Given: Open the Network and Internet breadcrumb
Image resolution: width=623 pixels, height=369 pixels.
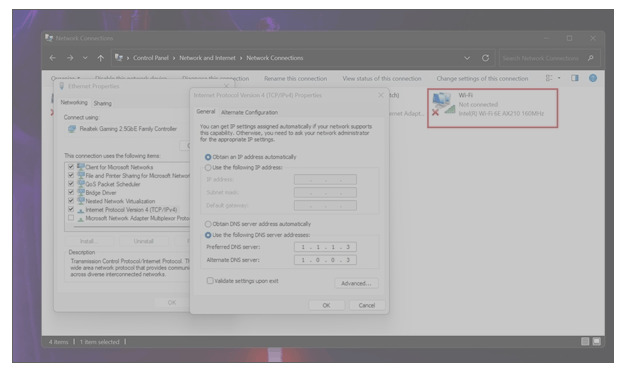Looking at the screenshot, I should tap(207, 58).
